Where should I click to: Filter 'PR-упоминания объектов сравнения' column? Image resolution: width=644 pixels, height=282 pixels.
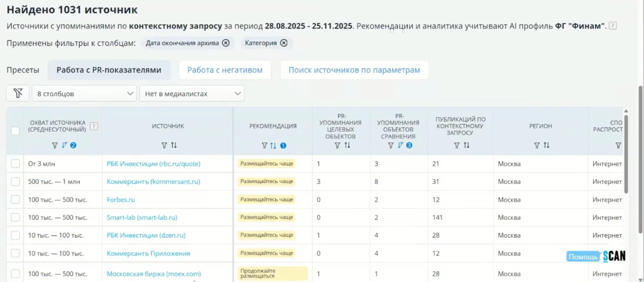click(391, 146)
